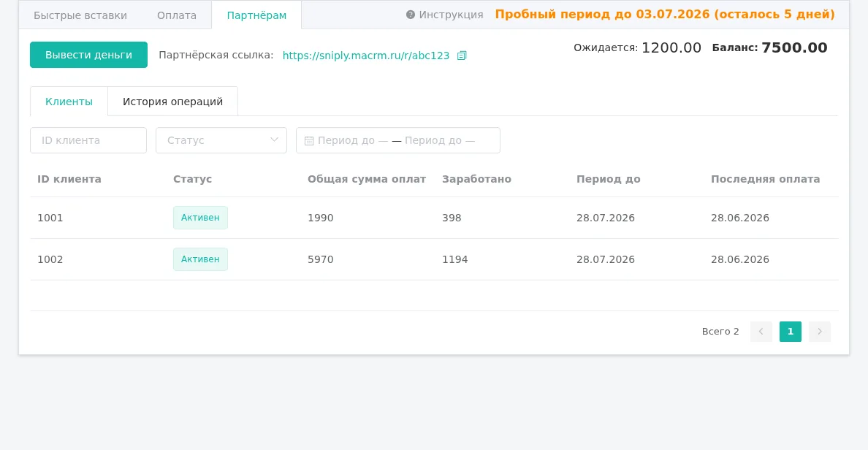Click the total payments value 5970

coord(321,259)
